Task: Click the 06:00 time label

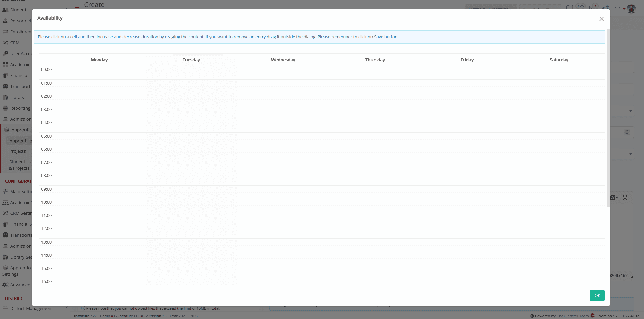Action: point(46,149)
